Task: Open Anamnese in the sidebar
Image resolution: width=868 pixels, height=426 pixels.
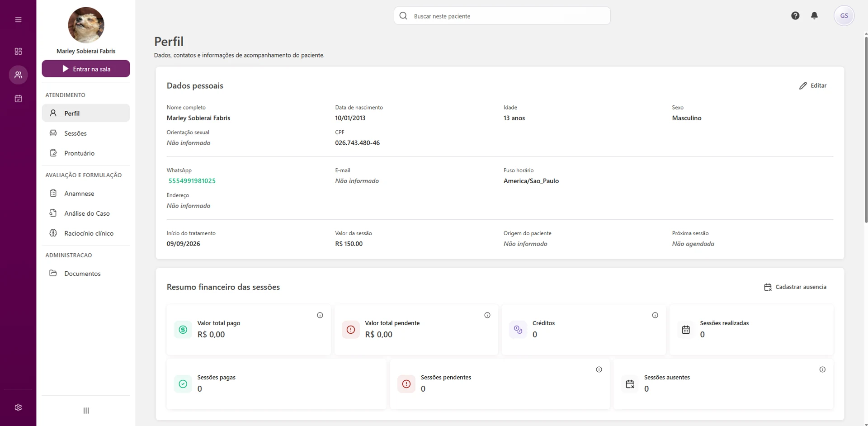Action: pos(86,193)
